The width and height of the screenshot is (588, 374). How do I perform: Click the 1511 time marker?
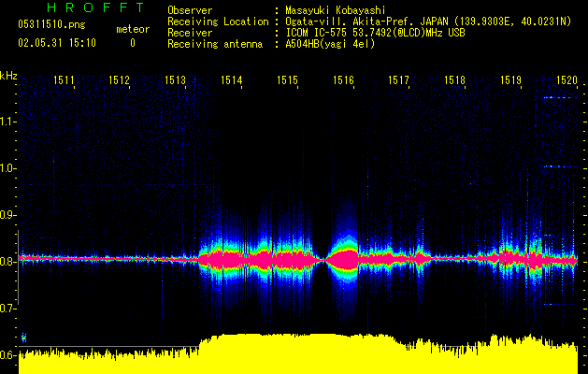(64, 79)
